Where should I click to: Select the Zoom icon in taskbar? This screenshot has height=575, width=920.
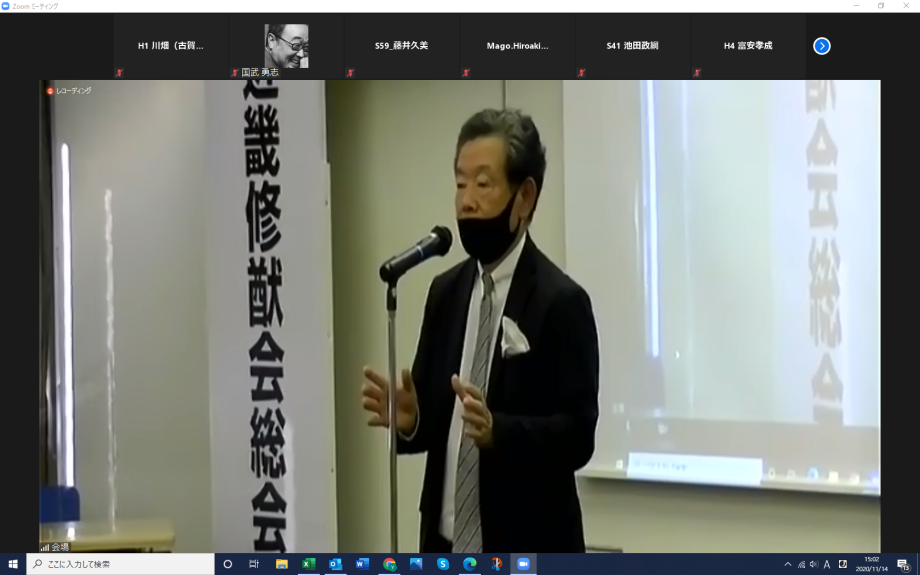[x=522, y=564]
